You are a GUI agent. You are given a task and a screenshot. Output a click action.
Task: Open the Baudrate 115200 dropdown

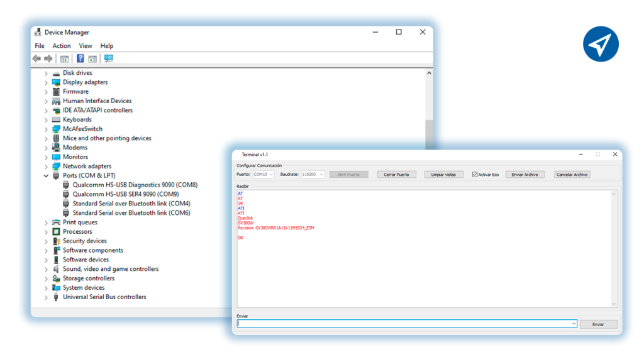(313, 175)
